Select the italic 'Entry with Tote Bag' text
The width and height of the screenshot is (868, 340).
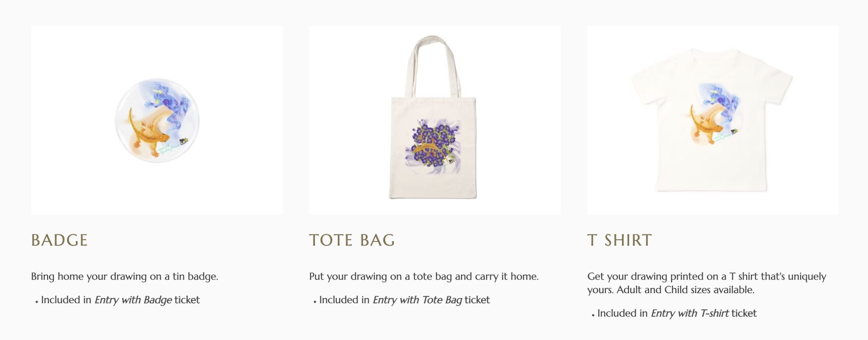click(417, 300)
